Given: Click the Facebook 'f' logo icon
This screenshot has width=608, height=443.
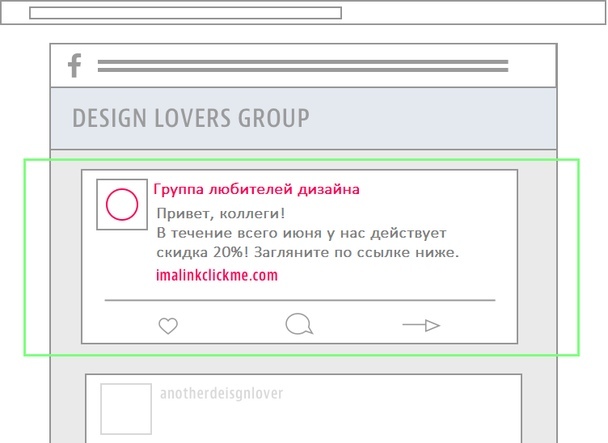Looking at the screenshot, I should [74, 65].
